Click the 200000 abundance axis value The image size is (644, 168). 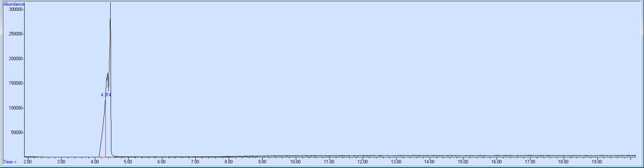click(x=15, y=59)
